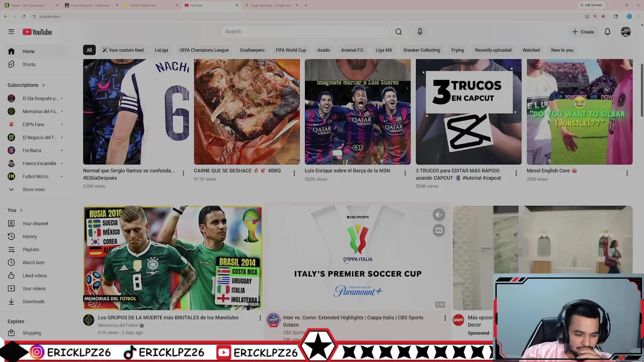This screenshot has width=644, height=362.
Task: Select the All filter chip
Action: pos(89,50)
